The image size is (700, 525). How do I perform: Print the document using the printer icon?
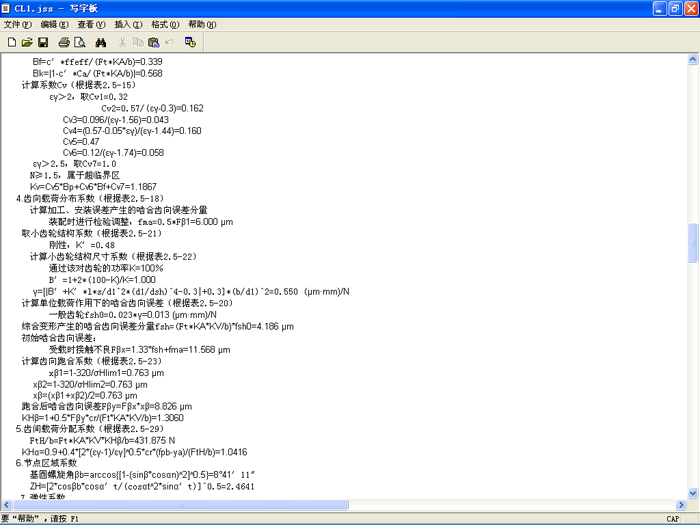[63, 43]
